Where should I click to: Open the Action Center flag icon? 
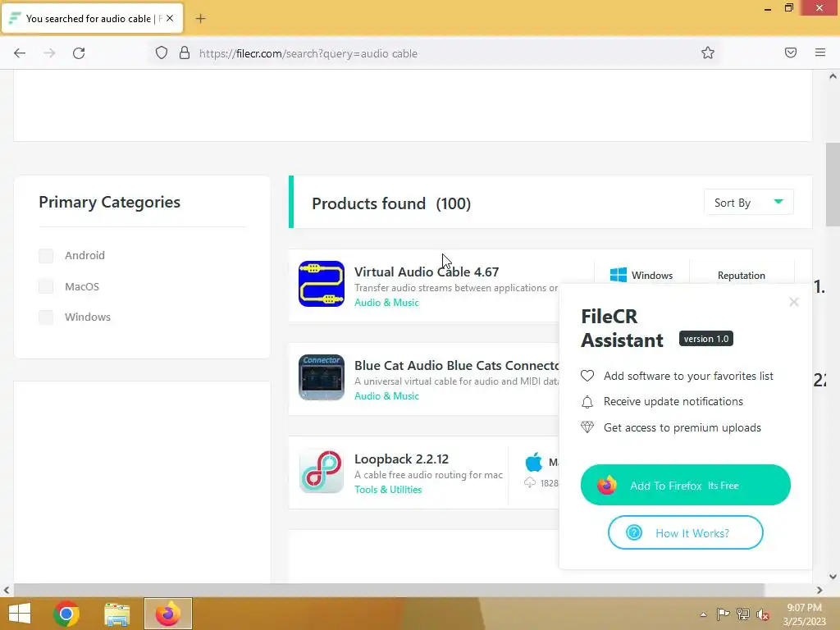723,614
